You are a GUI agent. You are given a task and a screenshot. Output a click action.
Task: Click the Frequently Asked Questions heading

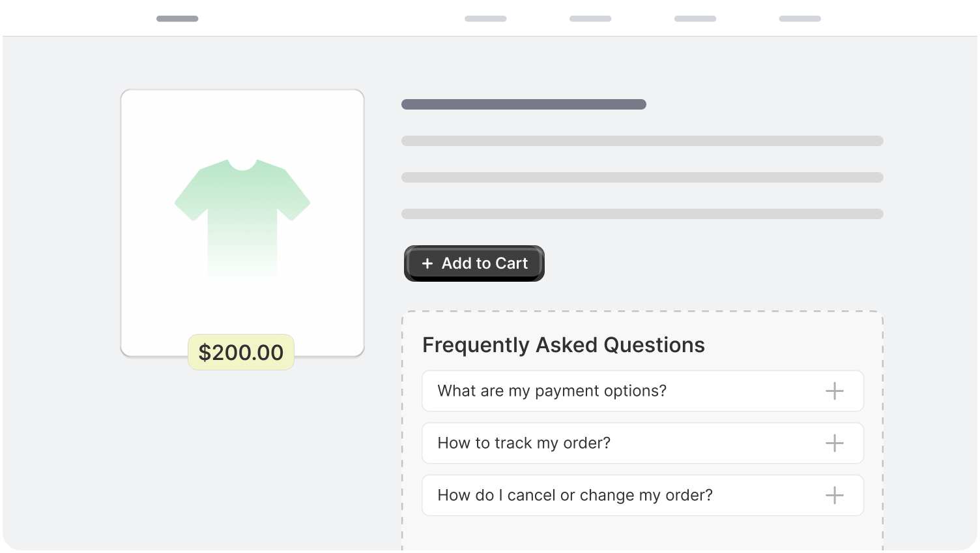(x=564, y=345)
